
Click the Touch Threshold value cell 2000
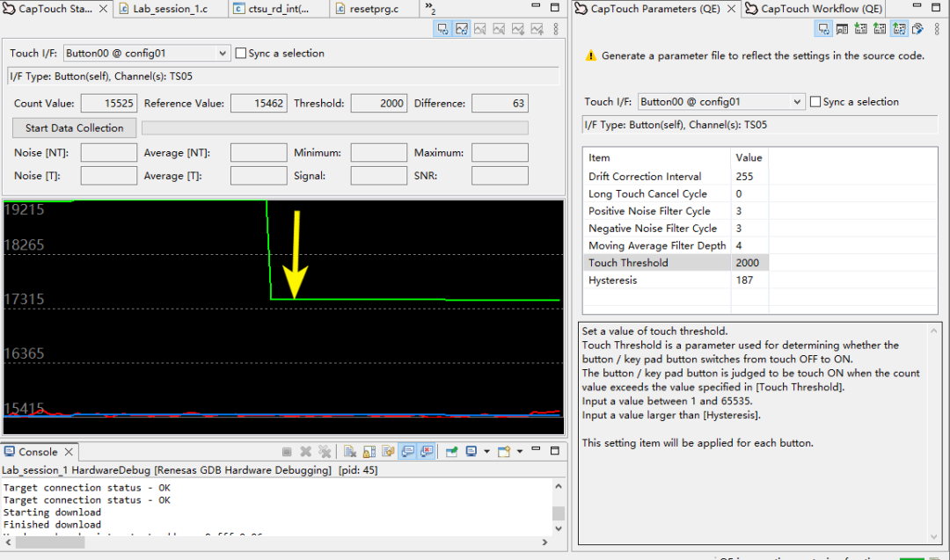tap(749, 263)
